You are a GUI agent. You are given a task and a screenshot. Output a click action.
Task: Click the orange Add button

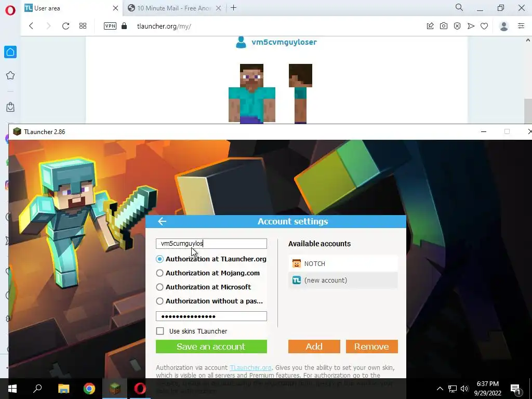coord(314,347)
